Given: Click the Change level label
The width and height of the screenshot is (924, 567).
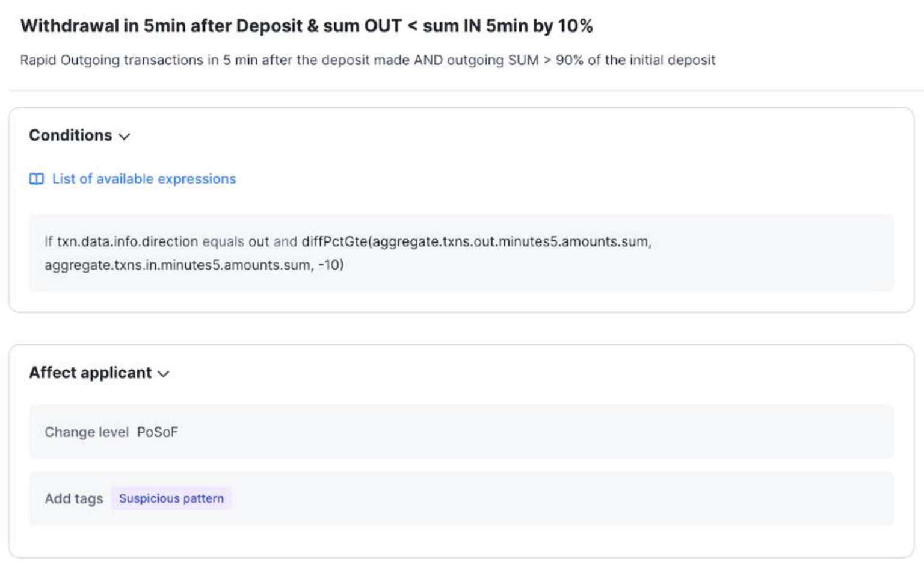Looking at the screenshot, I should pos(86,432).
